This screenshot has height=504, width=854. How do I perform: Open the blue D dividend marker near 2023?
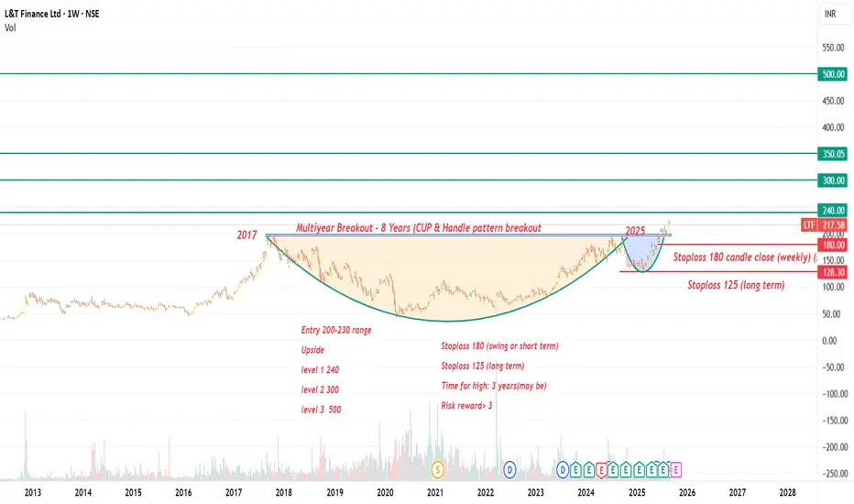click(563, 470)
